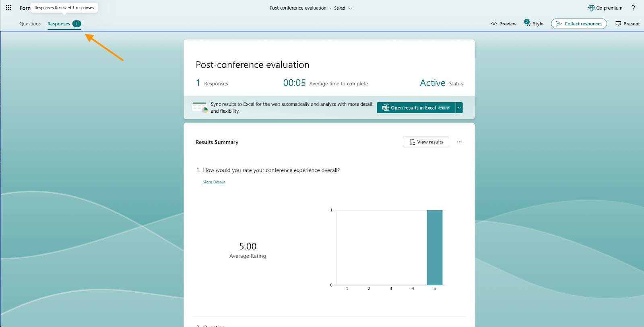Click the Open results in Excel button
The image size is (644, 327).
[x=416, y=108]
